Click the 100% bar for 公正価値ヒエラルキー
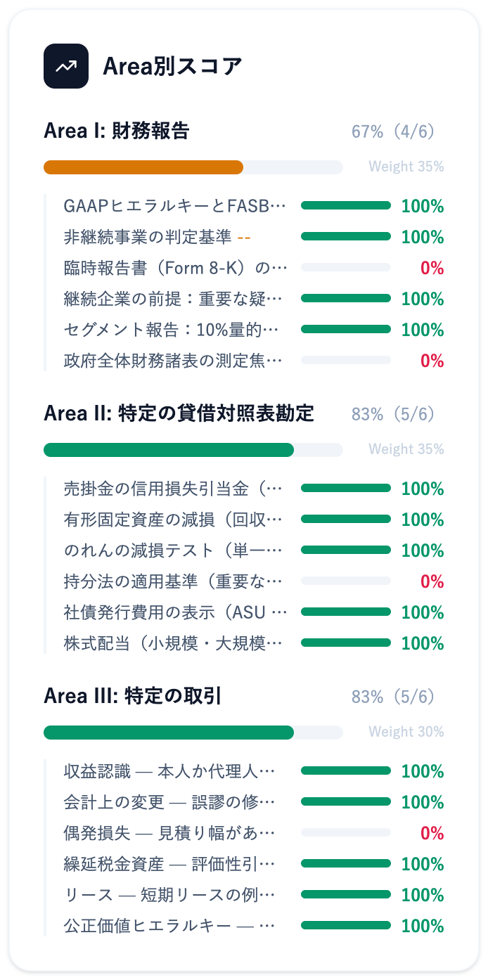Screen dimensions: 488x980 pyautogui.click(x=346, y=926)
